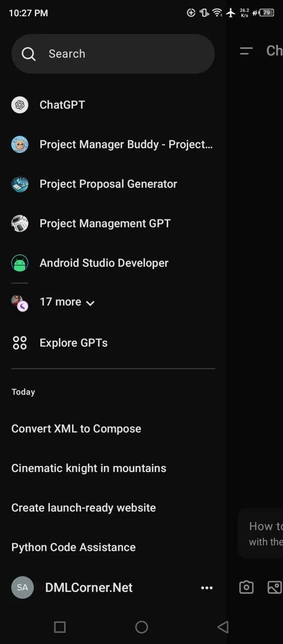The height and width of the screenshot is (644, 283).
Task: Tap the SA profile avatar
Action: coord(22,587)
